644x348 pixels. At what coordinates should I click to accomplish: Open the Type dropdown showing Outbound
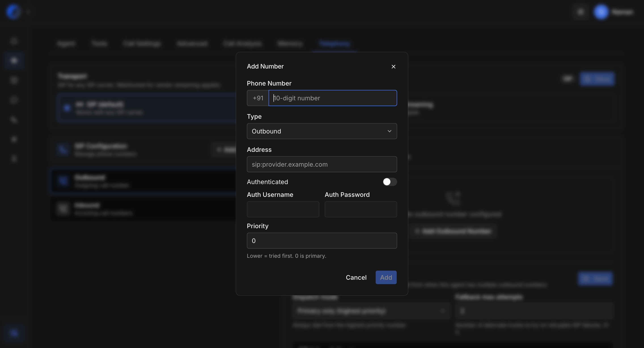point(322,131)
